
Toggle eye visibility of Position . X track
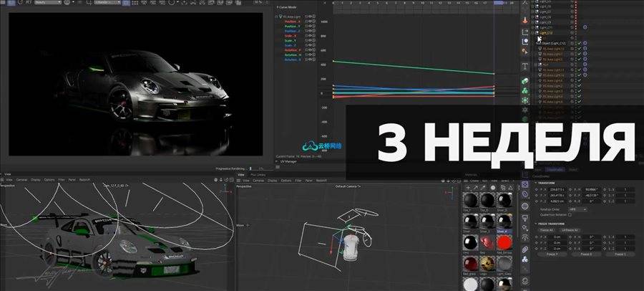[x=310, y=22]
